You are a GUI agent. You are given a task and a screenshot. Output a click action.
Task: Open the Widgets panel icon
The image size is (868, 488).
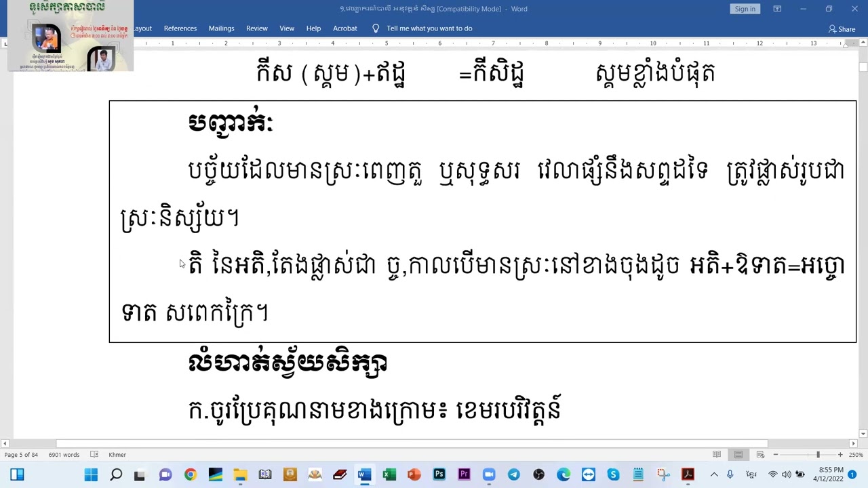pos(17,474)
